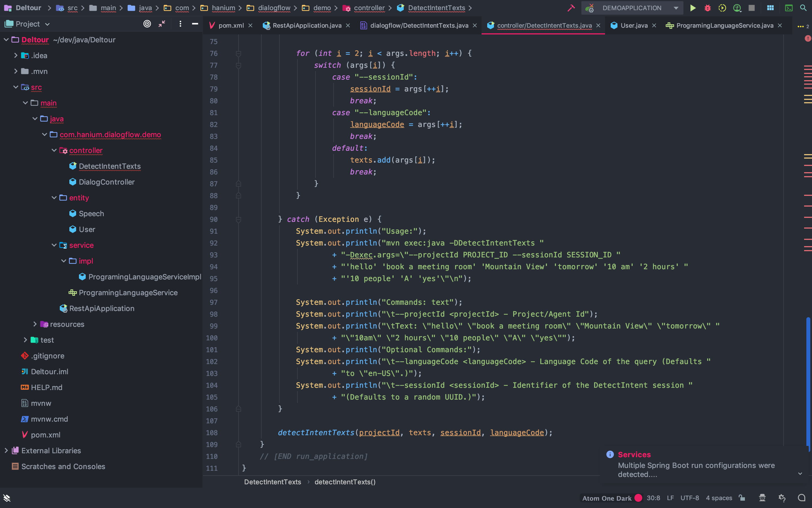
Task: Toggle tool window bars icon in status bar
Action: [x=7, y=498]
